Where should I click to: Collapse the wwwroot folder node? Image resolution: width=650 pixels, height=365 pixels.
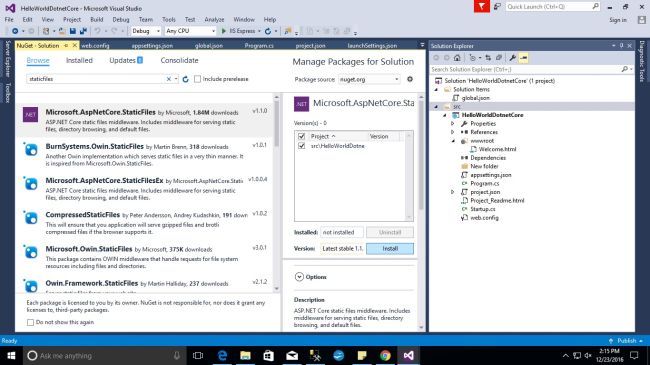[x=453, y=141]
